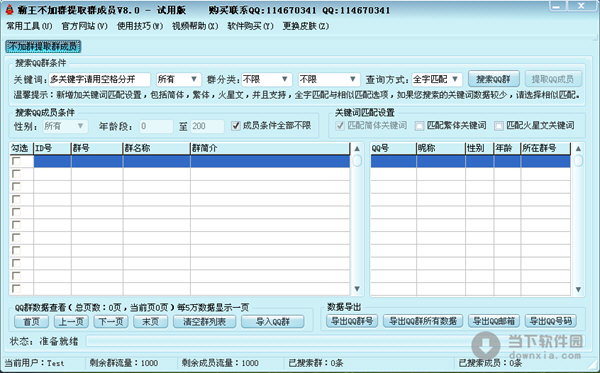Minimize the window using title bar button
Image resolution: width=600 pixels, height=373 pixels.
coord(558,7)
